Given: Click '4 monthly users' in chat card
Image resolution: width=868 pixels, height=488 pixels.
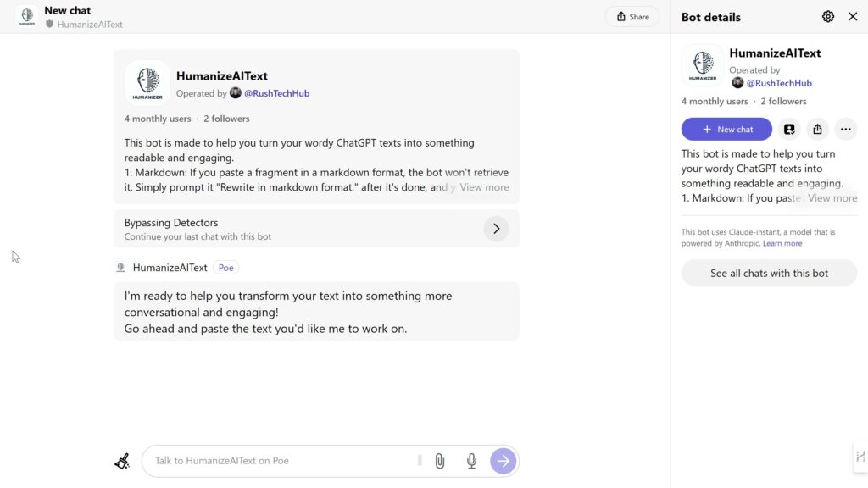Looking at the screenshot, I should 158,119.
